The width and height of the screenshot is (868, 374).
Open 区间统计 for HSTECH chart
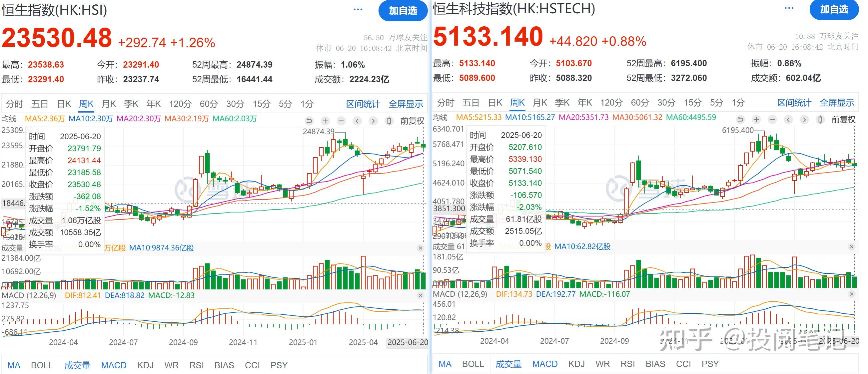point(795,103)
